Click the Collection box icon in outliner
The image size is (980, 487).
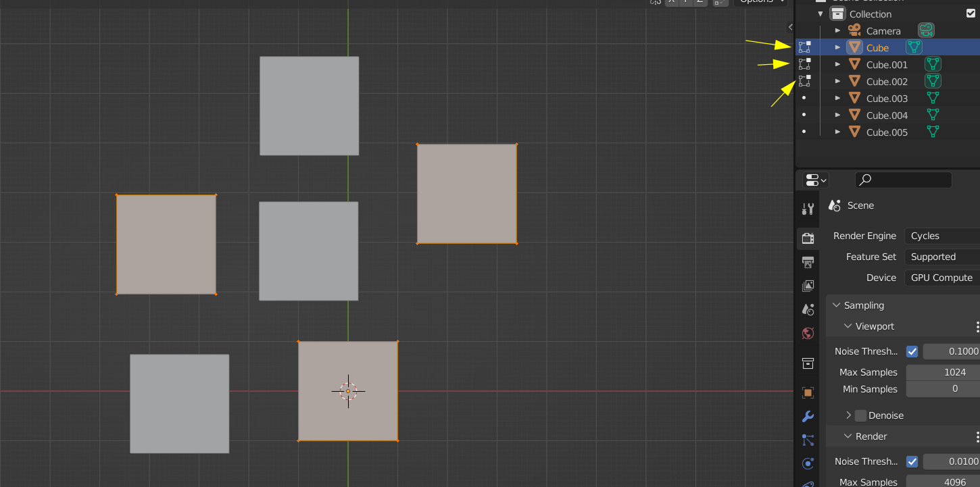[838, 14]
